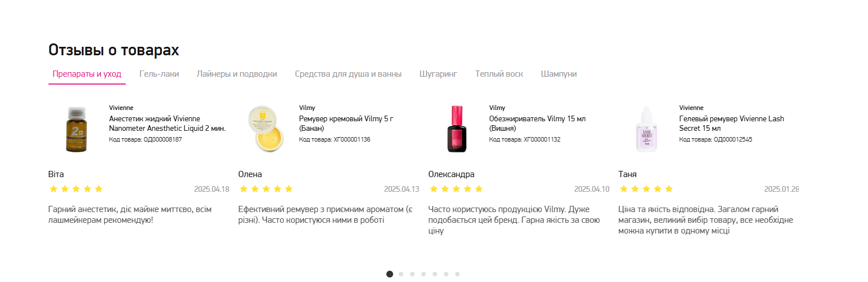Click the fifth star in Віта's rating
Viewport: 868px width, 282px height.
click(x=99, y=189)
